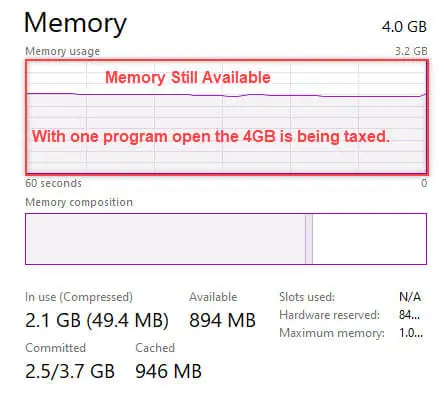This screenshot has width=444, height=394.
Task: Click the 3.2 GB graph maximum label
Action: coord(411,51)
